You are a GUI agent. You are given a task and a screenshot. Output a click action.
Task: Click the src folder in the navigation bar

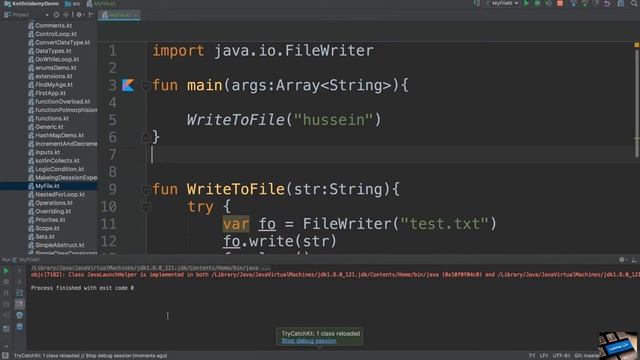point(73,4)
